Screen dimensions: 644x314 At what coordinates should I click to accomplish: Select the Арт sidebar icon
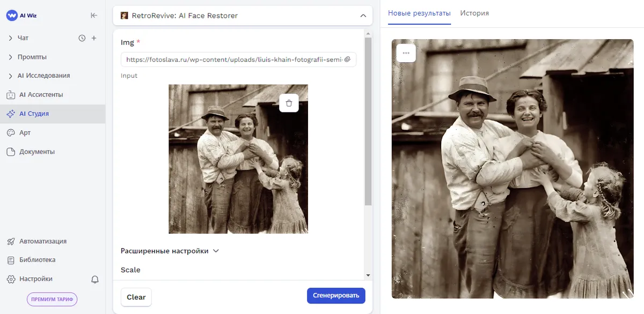[x=25, y=132]
